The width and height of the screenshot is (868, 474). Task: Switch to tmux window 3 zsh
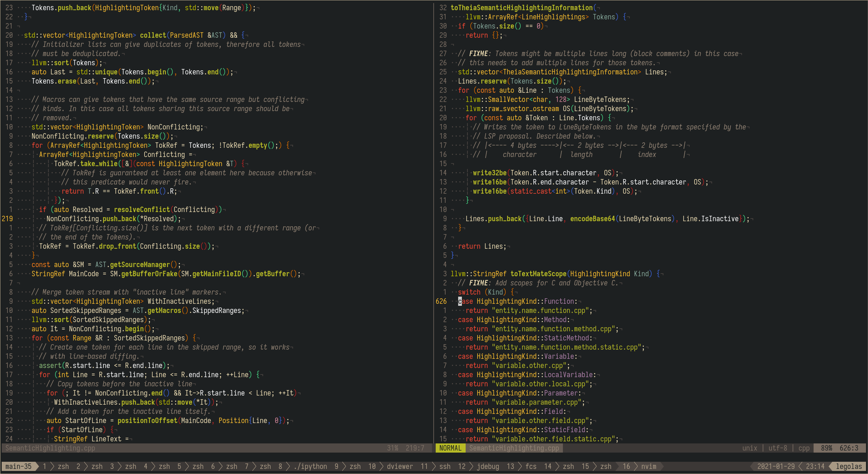pos(123,466)
